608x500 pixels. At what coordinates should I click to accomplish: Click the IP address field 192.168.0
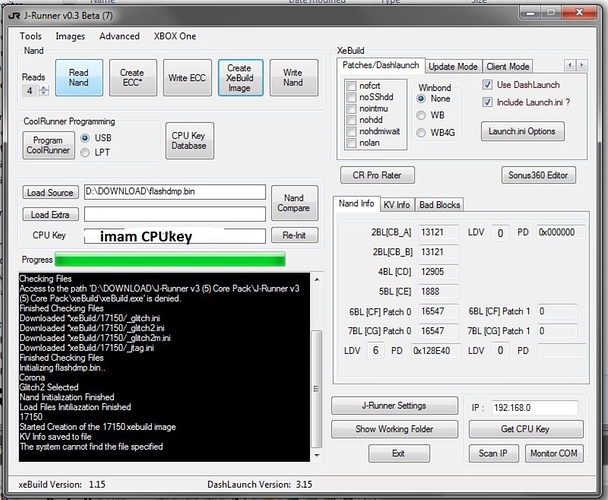[535, 408]
